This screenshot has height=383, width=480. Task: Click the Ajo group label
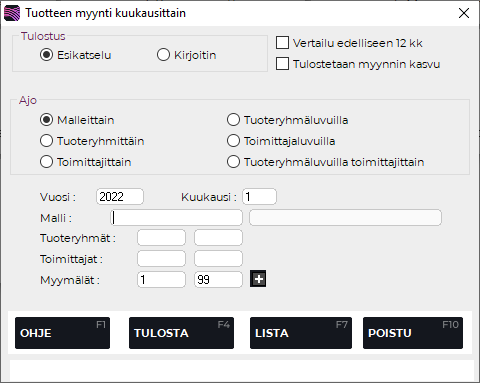(28, 100)
